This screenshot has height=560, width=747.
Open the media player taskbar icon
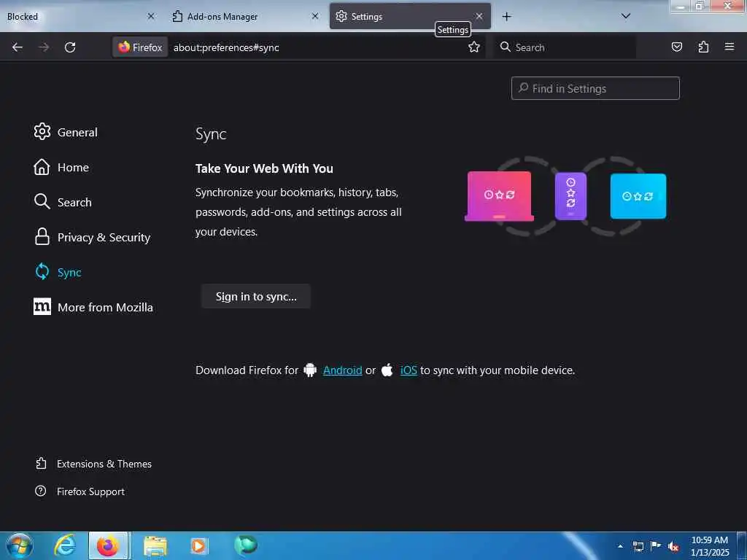click(x=198, y=546)
